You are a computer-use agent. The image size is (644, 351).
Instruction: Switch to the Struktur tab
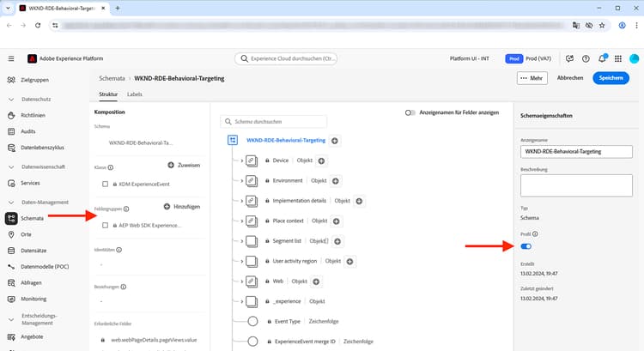click(108, 94)
